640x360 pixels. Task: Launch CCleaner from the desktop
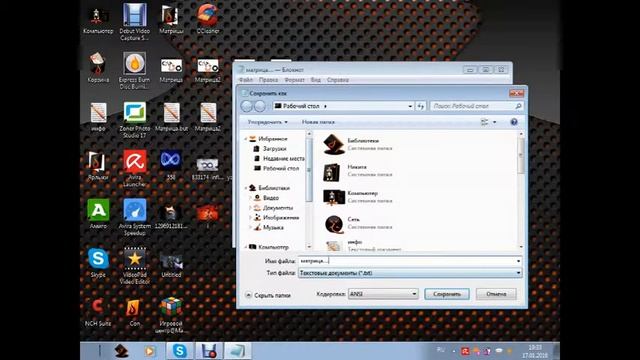pyautogui.click(x=208, y=19)
